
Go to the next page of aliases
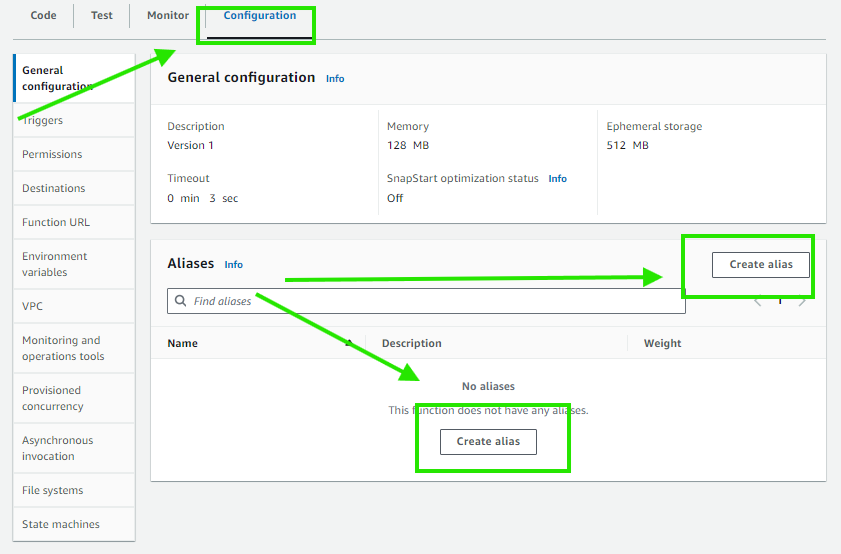[x=802, y=301]
